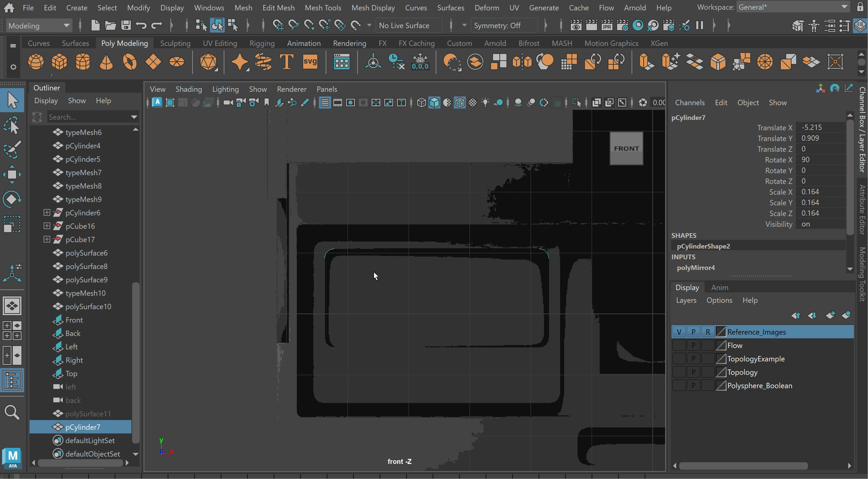Toggle visibility of Reference_Images layer
This screenshot has height=479, width=868.
tap(679, 332)
